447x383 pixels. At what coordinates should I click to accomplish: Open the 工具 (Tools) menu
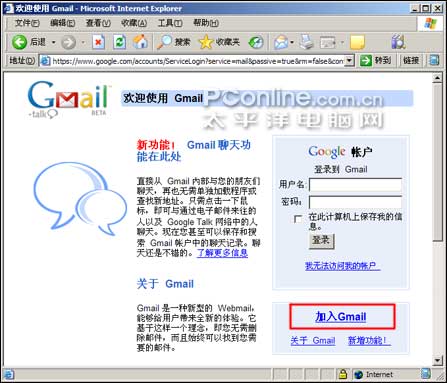(x=170, y=23)
